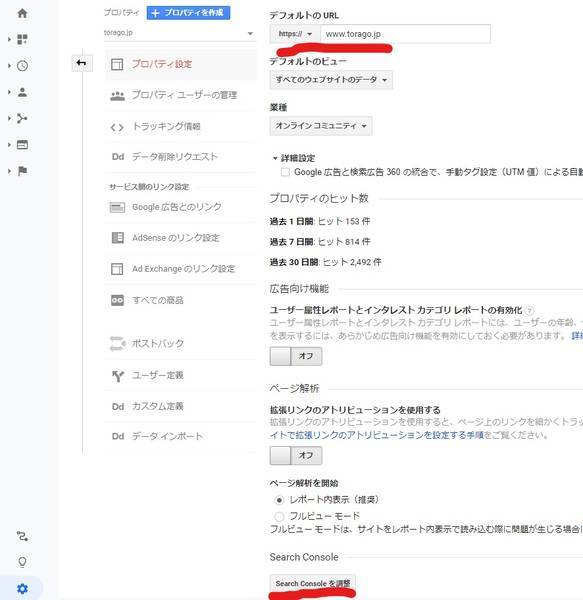Expand the Behavior sidebar arrow
Screen dimensions: 583x600
click(9, 145)
